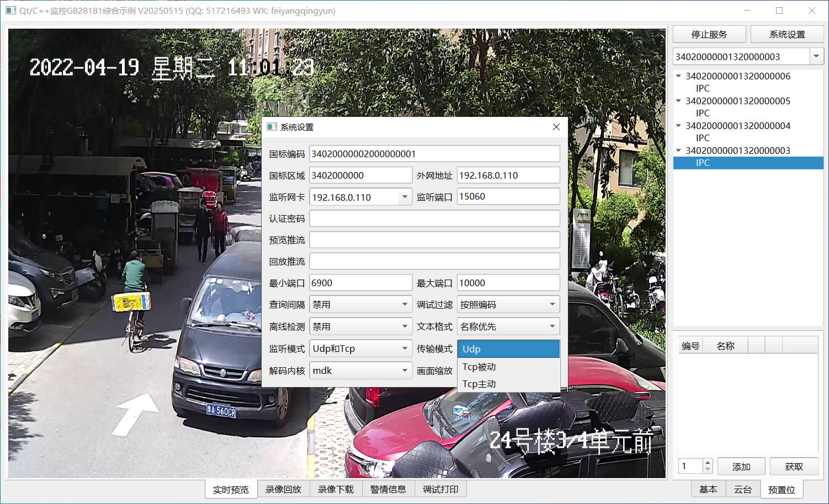
Task: Click the 系统设置 button
Action: pos(787,34)
